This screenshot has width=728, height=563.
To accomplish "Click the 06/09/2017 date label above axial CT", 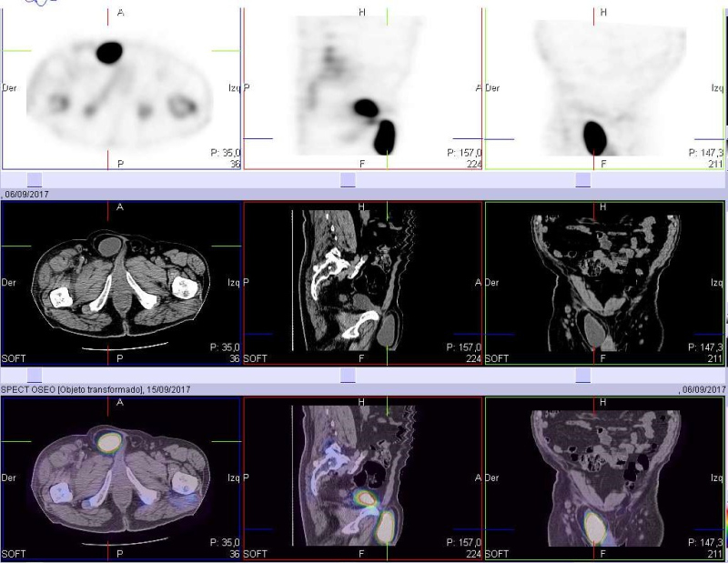I will pyautogui.click(x=29, y=194).
